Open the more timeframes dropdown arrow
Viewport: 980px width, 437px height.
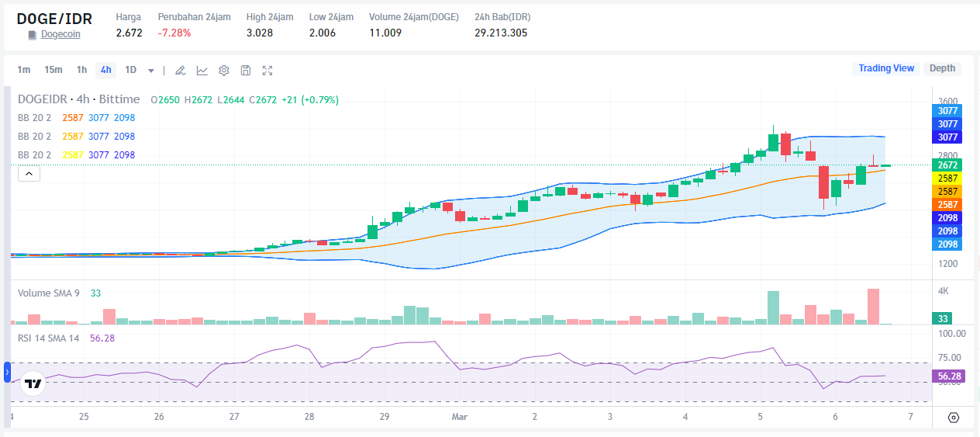[150, 71]
